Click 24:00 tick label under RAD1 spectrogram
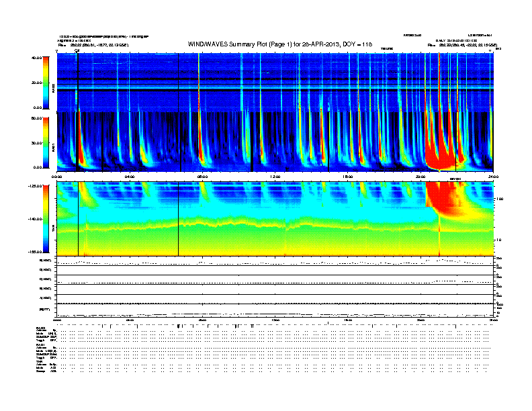Viewport: 532px width, 411px height. coord(493,177)
